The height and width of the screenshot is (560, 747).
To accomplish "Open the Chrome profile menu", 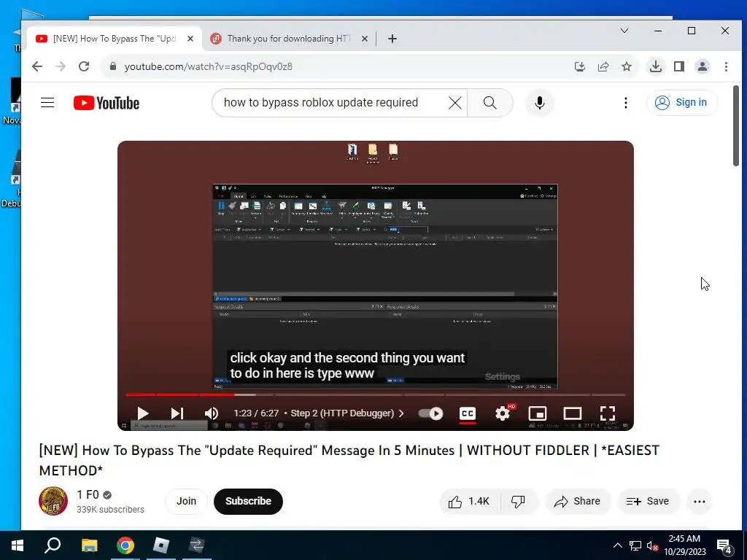I will tap(703, 66).
